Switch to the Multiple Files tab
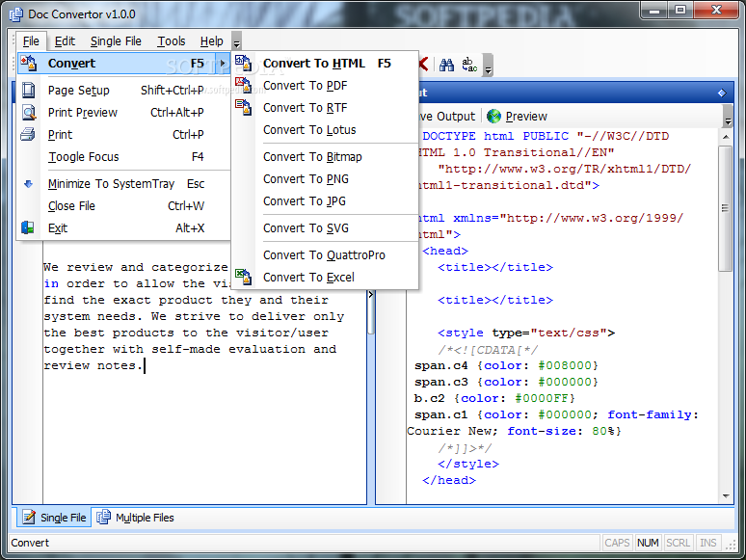Image resolution: width=746 pixels, height=560 pixels. click(136, 518)
